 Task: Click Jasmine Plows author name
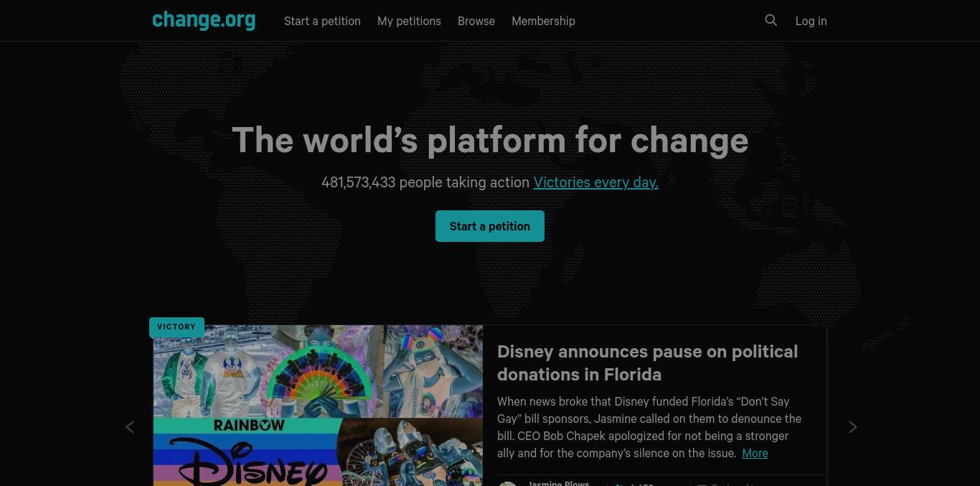[x=559, y=483]
